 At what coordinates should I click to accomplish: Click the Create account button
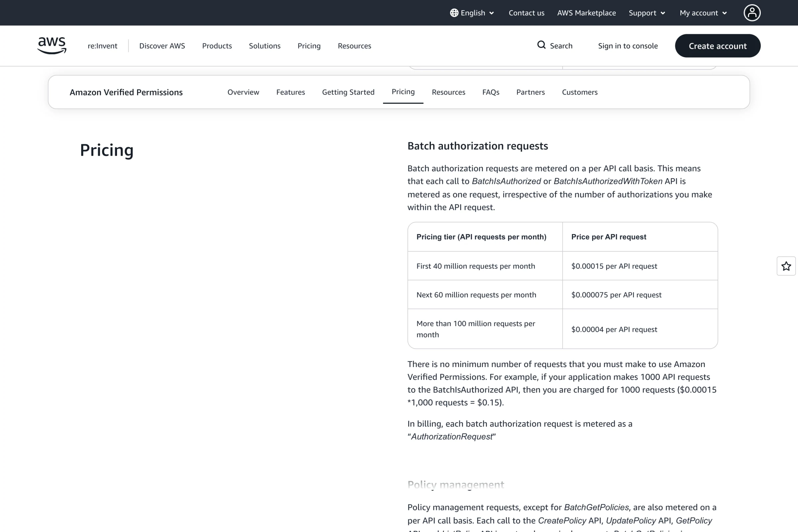tap(718, 46)
